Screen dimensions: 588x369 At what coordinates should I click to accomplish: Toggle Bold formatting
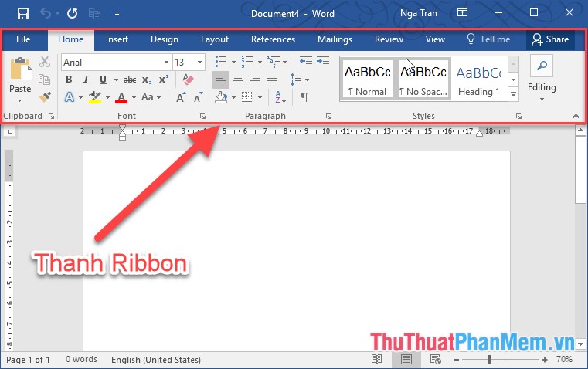point(69,80)
